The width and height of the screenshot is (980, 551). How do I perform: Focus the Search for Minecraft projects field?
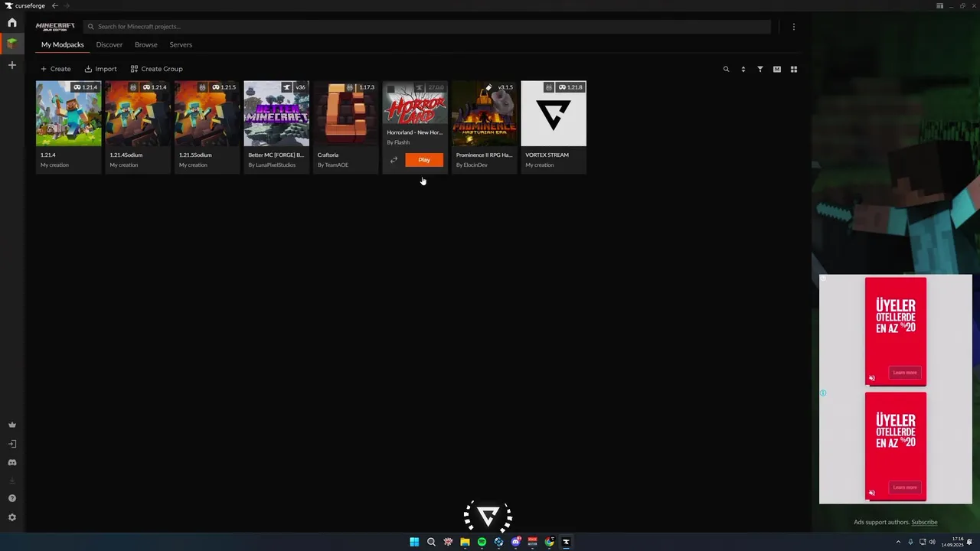[x=427, y=27]
